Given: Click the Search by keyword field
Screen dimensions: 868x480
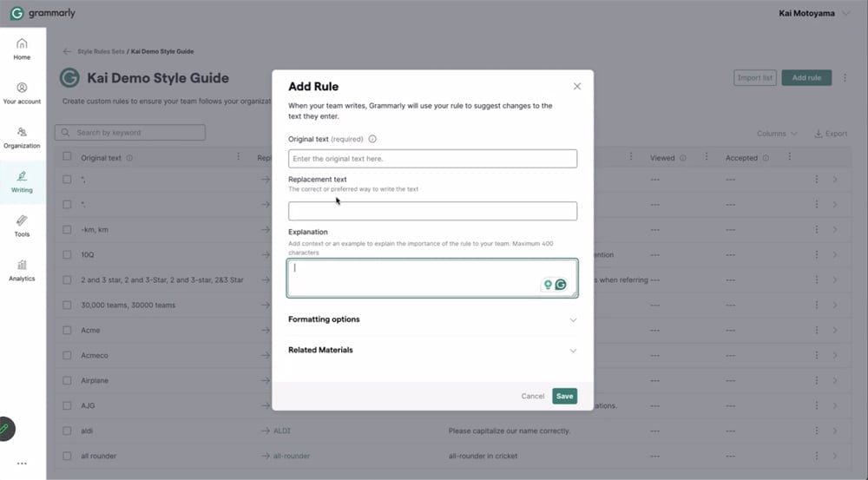Looking at the screenshot, I should (130, 132).
